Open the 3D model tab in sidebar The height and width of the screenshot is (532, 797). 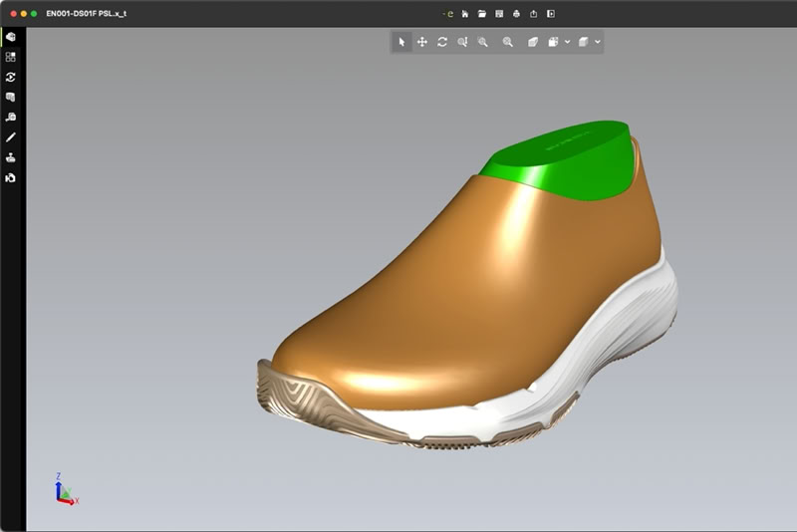11,37
